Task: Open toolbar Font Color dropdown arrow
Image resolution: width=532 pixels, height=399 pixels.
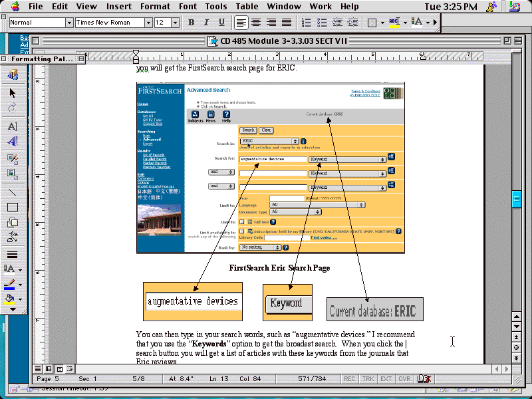Action: click(428, 23)
